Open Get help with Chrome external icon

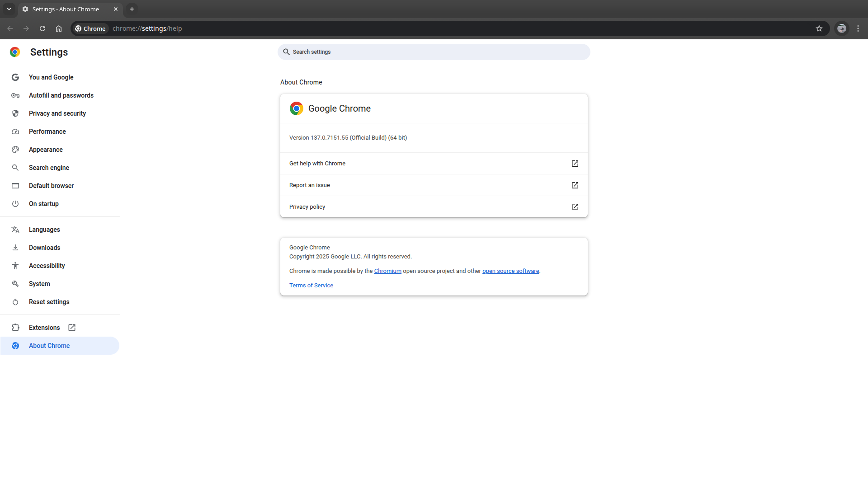[575, 164]
